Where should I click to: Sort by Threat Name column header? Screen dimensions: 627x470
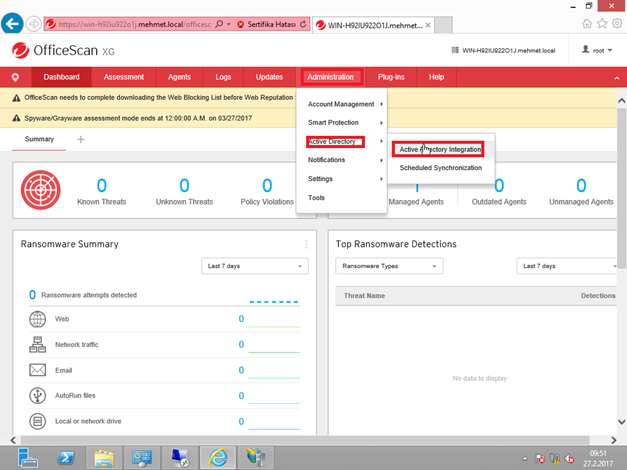click(364, 296)
